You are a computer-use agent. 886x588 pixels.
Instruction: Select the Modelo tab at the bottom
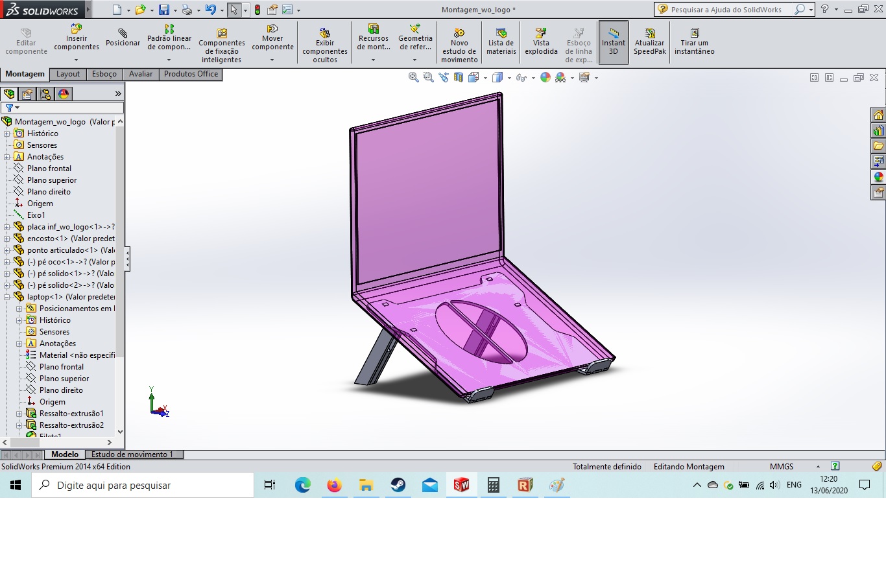(x=65, y=454)
